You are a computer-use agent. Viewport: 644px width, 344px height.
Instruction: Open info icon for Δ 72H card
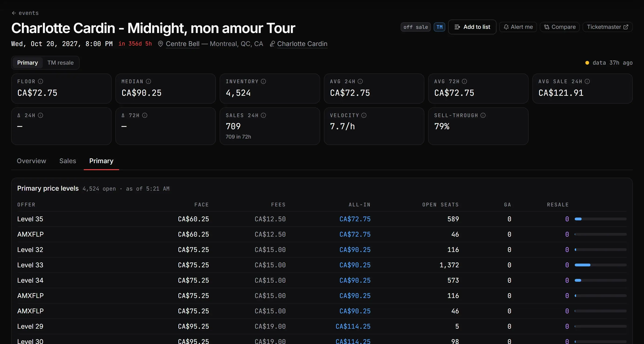point(145,116)
